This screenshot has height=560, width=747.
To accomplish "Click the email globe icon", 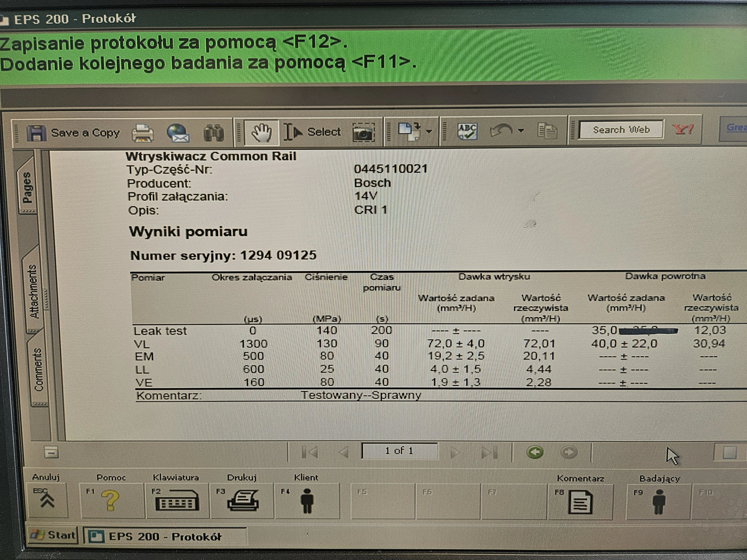I will [178, 133].
